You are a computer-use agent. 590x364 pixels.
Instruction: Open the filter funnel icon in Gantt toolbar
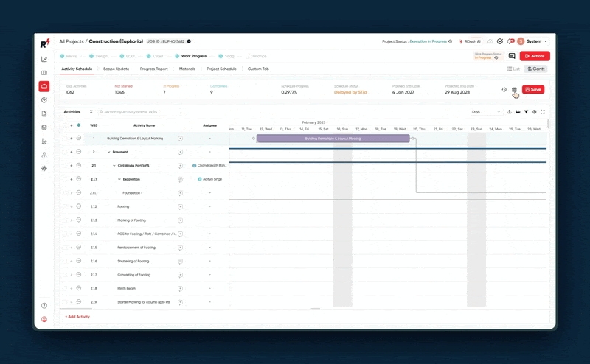coord(526,112)
